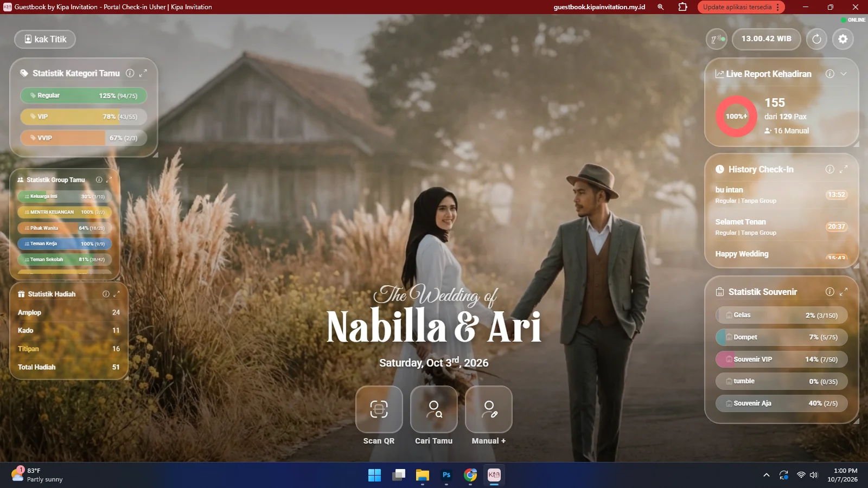
Task: Select the VIP category progress bar
Action: [84, 117]
